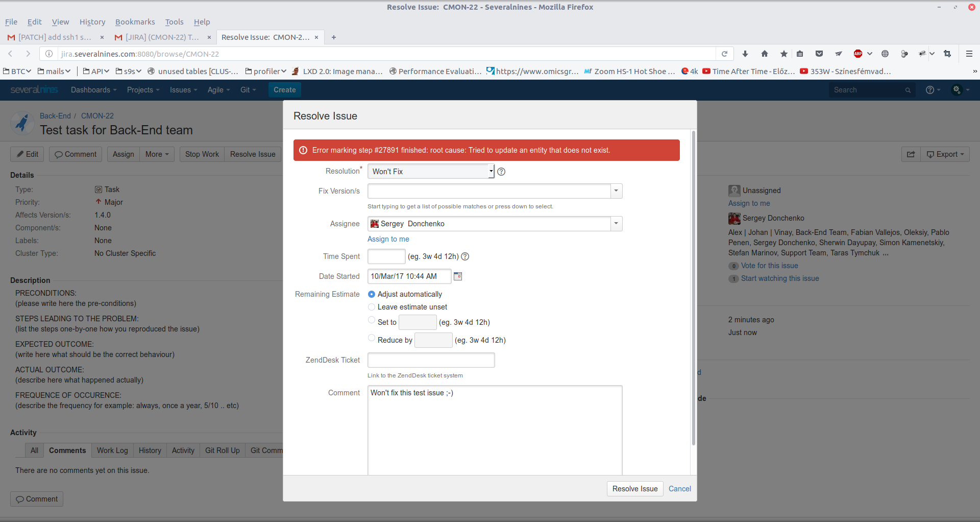This screenshot has width=980, height=522.
Task: Click Start watching this issue link
Action: coord(780,278)
